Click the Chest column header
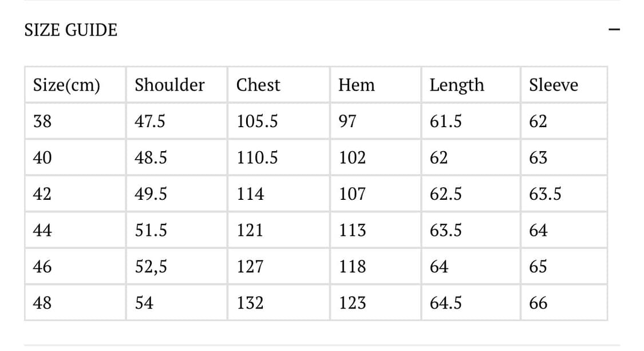The image size is (644, 351). point(258,85)
